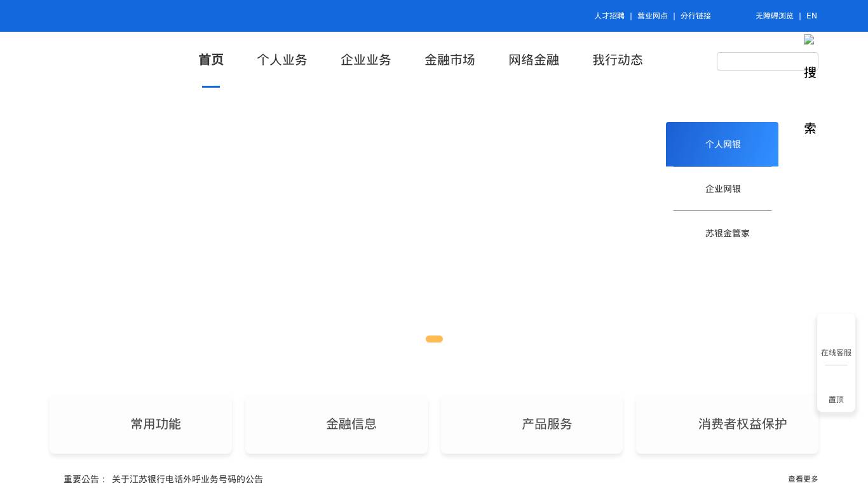Open the 金融信息 financial information card
This screenshot has height=488, width=868.
[336, 424]
